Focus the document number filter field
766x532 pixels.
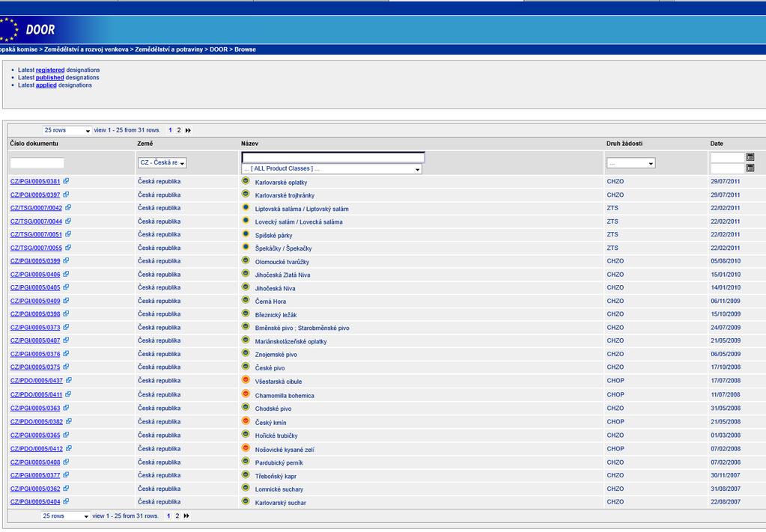tap(37, 163)
